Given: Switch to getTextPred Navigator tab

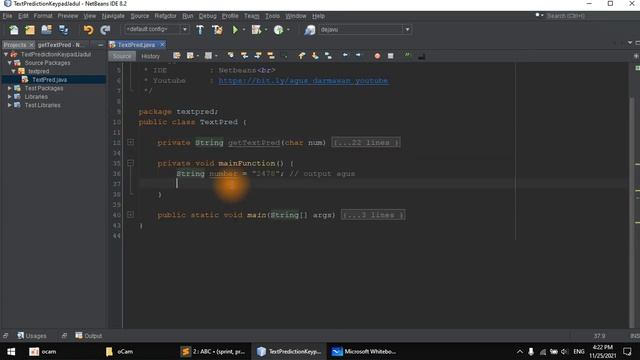Looking at the screenshot, I should (x=60, y=45).
